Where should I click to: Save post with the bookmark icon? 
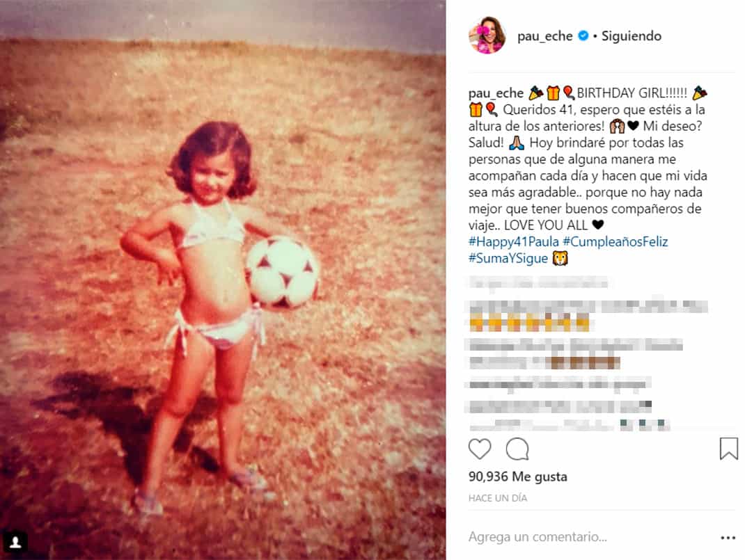(x=728, y=449)
